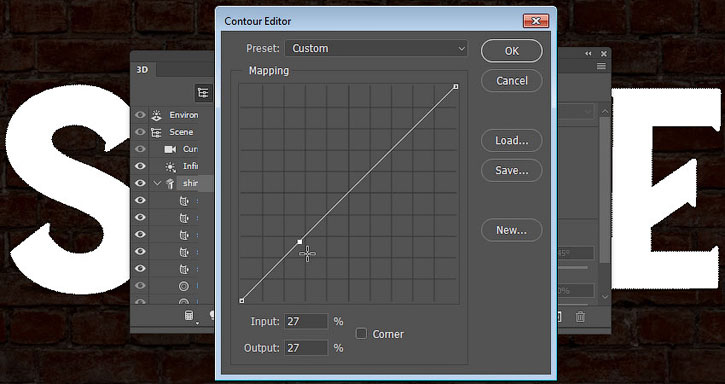Click the render calculator icon

(189, 316)
